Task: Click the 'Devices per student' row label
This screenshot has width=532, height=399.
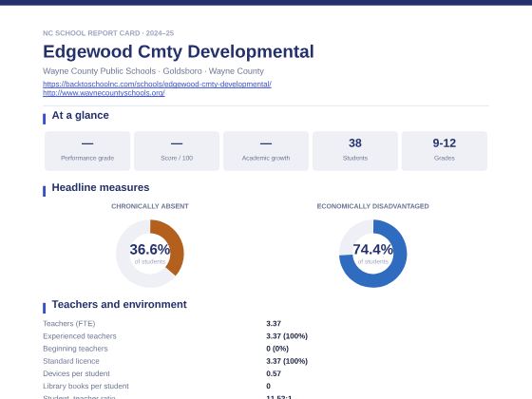Action: pyautogui.click(x=76, y=374)
